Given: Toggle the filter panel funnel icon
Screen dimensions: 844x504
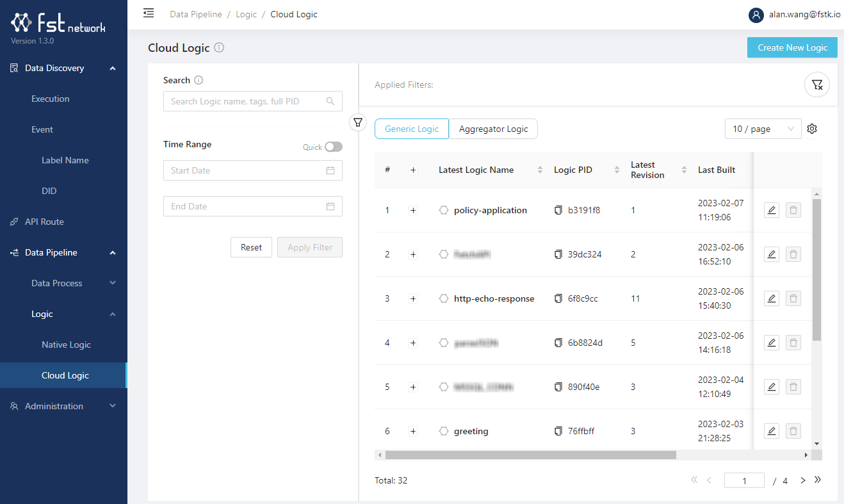Looking at the screenshot, I should click(x=358, y=122).
